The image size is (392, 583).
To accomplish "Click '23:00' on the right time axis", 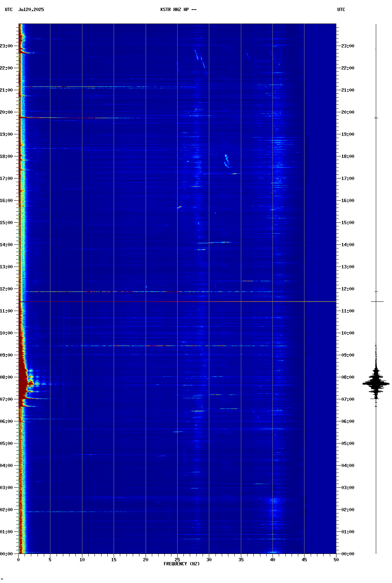I will tap(348, 46).
